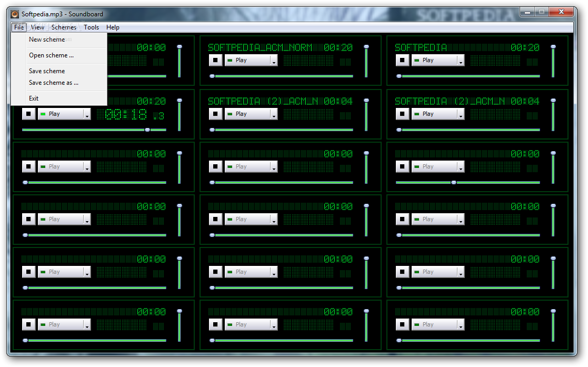Click Play on empty pad with mid-track slider

434,166
